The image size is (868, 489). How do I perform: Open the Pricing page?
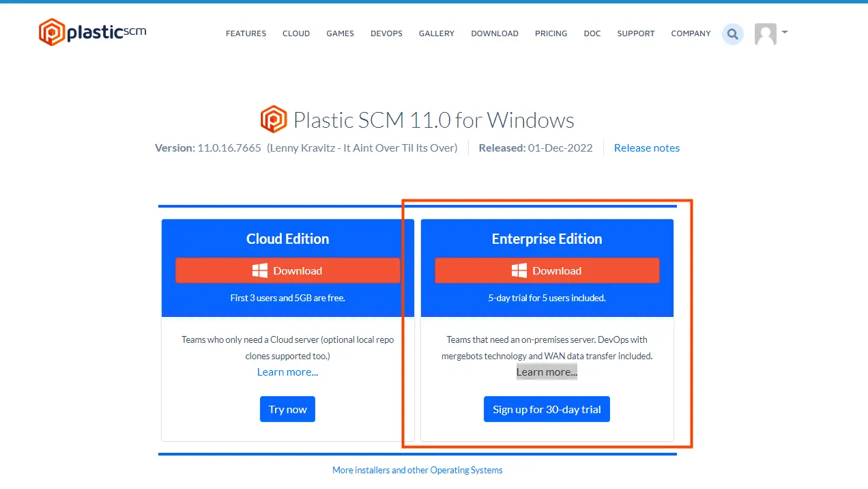(551, 33)
